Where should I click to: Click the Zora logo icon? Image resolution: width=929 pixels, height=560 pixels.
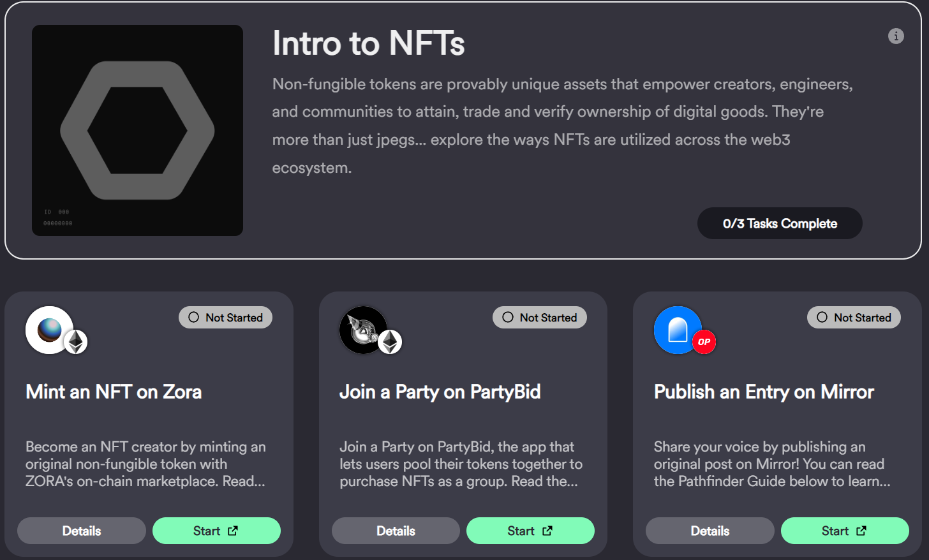[x=48, y=329]
